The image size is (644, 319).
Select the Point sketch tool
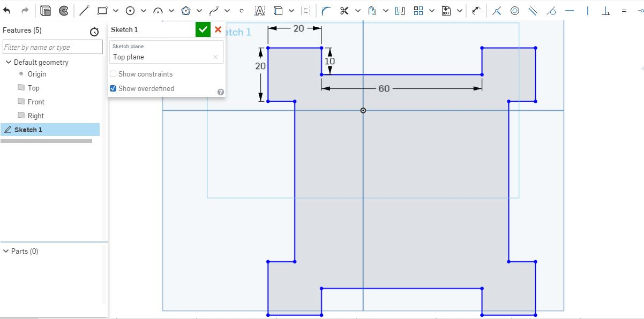point(242,11)
